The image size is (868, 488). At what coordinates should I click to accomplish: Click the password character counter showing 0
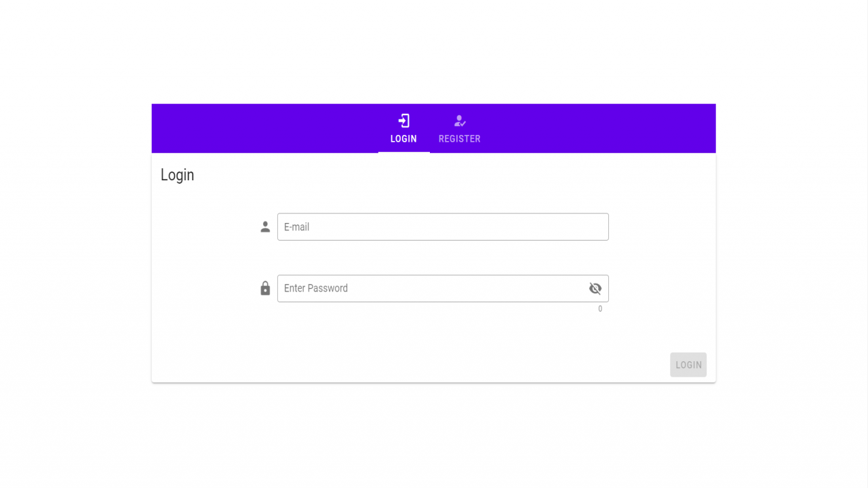pyautogui.click(x=600, y=309)
